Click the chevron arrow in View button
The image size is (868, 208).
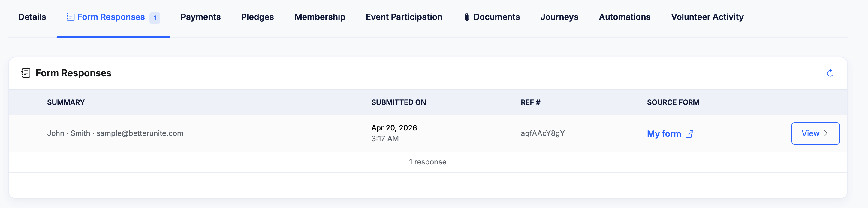tap(826, 133)
